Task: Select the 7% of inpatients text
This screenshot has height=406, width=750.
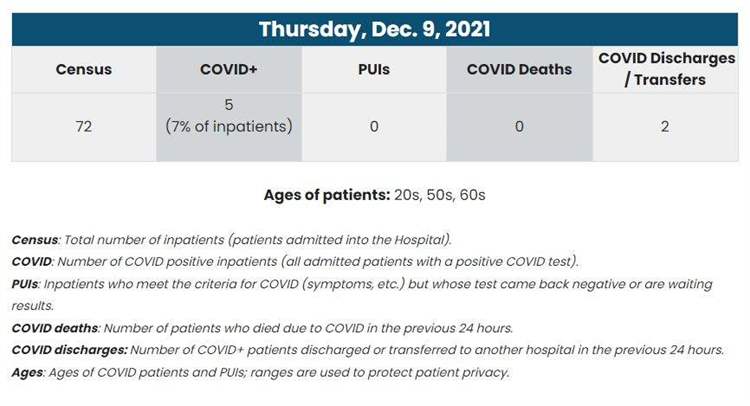Action: 229,127
